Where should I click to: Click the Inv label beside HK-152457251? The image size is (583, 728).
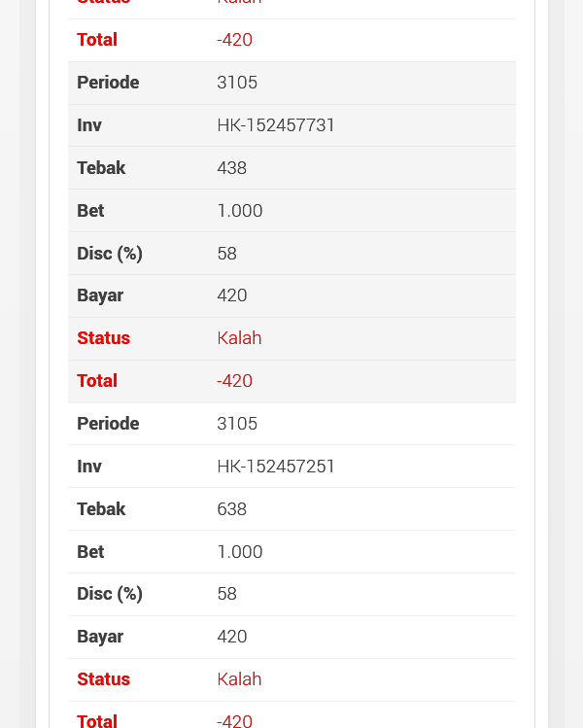[x=89, y=467]
